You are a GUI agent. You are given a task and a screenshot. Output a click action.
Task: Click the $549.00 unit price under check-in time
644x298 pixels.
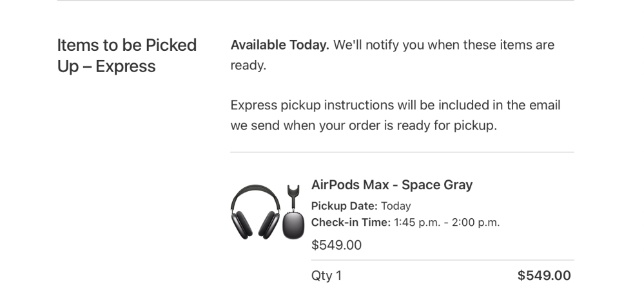tap(336, 245)
